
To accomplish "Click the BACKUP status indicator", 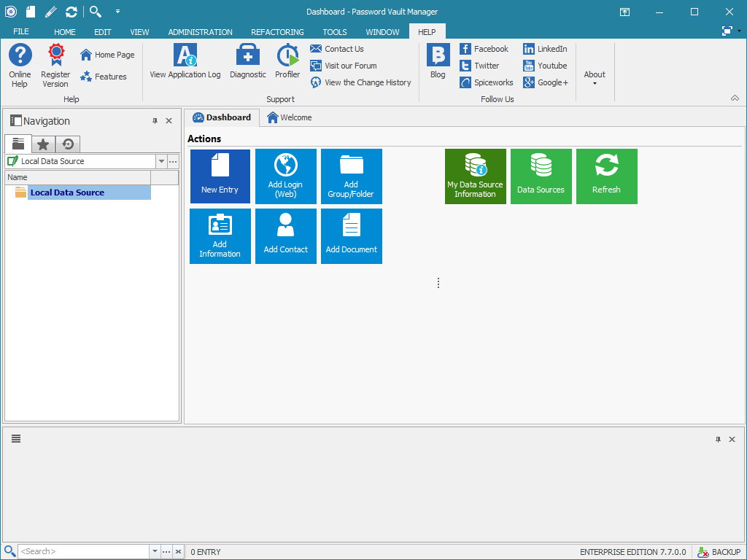I will tap(719, 552).
